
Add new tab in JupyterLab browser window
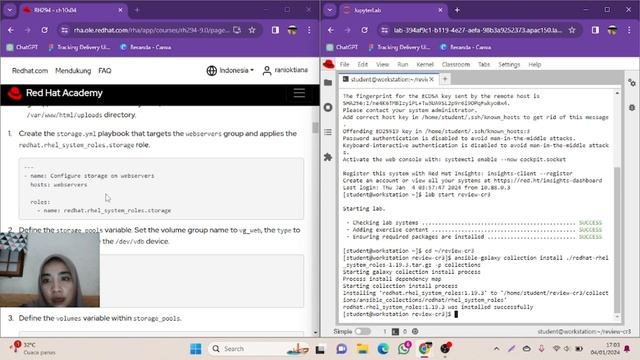coord(457,10)
